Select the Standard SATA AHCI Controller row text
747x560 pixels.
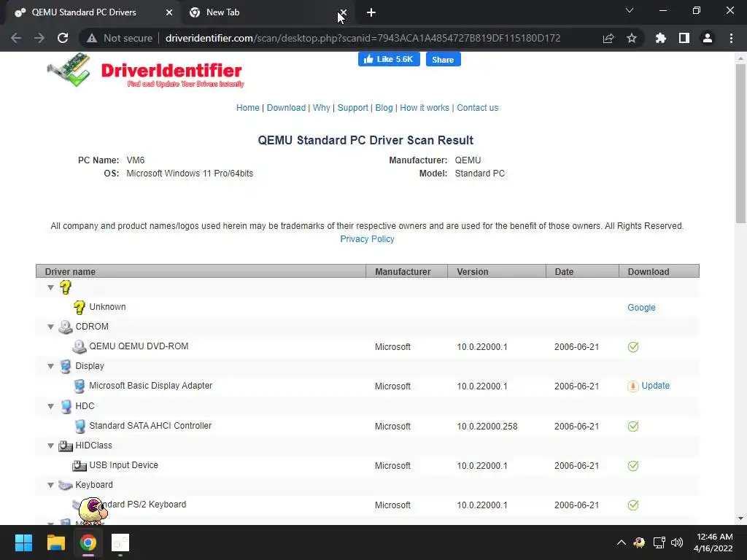(150, 426)
